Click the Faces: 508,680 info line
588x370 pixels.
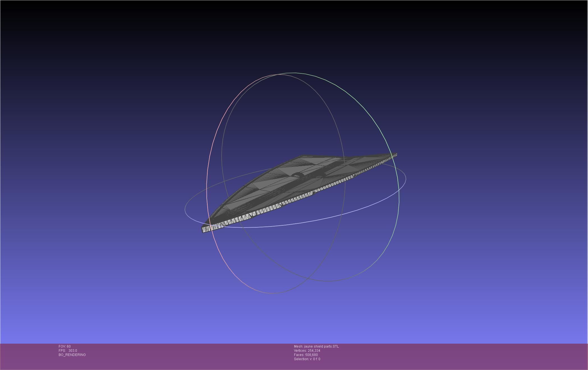tap(306, 355)
